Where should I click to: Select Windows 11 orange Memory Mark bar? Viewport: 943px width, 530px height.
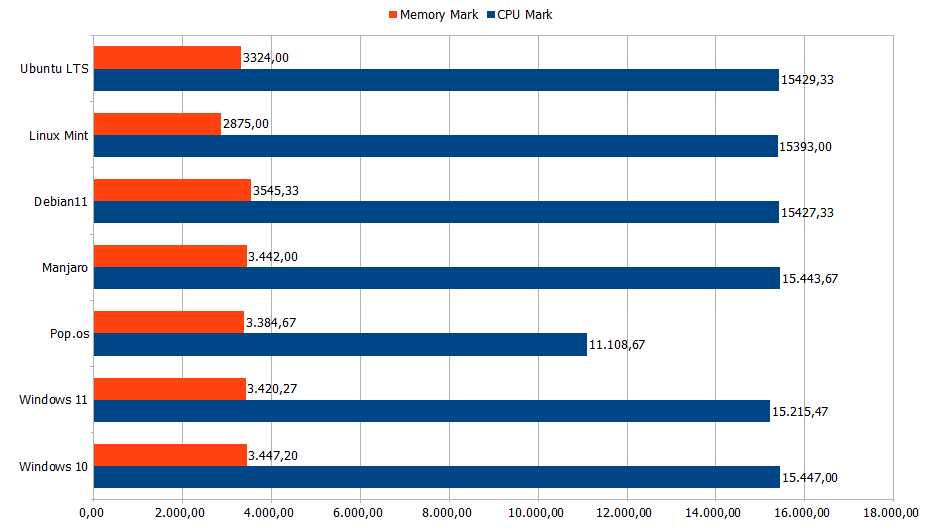coord(170,389)
